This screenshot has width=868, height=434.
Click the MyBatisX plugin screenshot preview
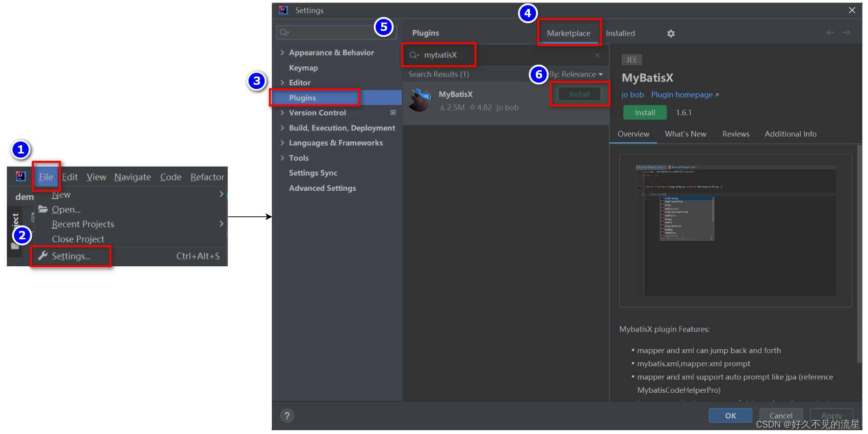[736, 230]
